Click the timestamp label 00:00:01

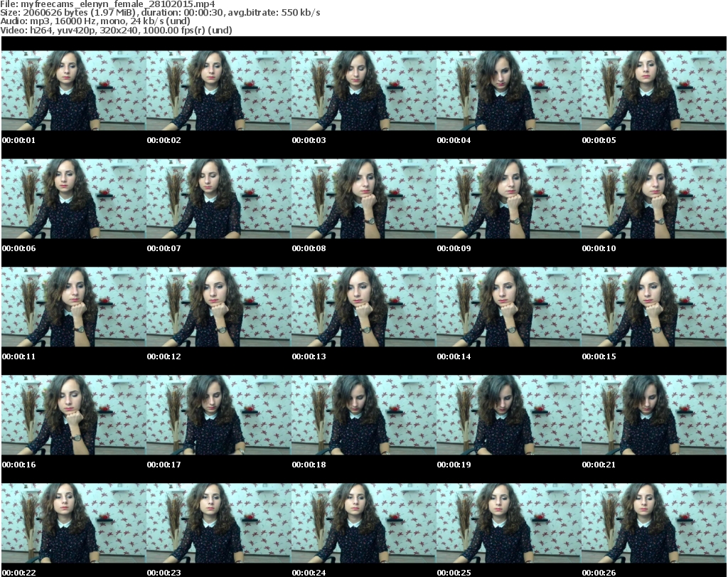(x=18, y=140)
